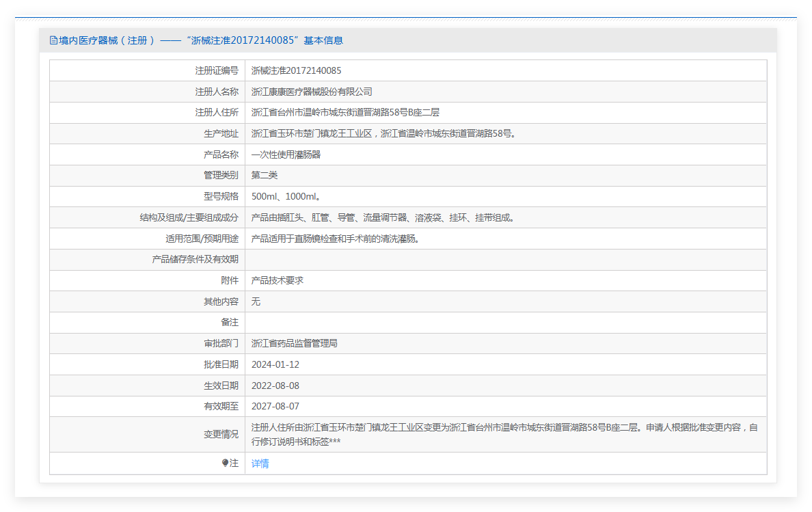812x512 pixels.
Task: Click the 附件 label
Action: click(x=230, y=280)
